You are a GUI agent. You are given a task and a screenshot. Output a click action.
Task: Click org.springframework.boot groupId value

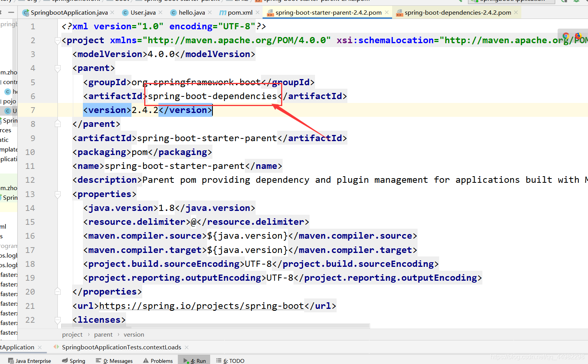pos(196,82)
